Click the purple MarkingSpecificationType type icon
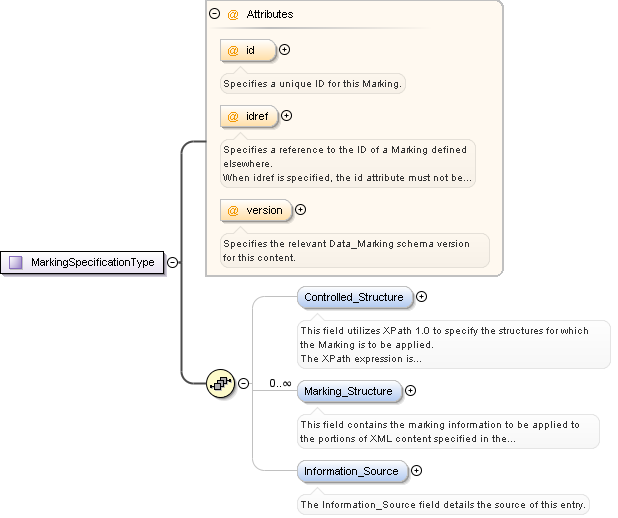 tap(16, 262)
